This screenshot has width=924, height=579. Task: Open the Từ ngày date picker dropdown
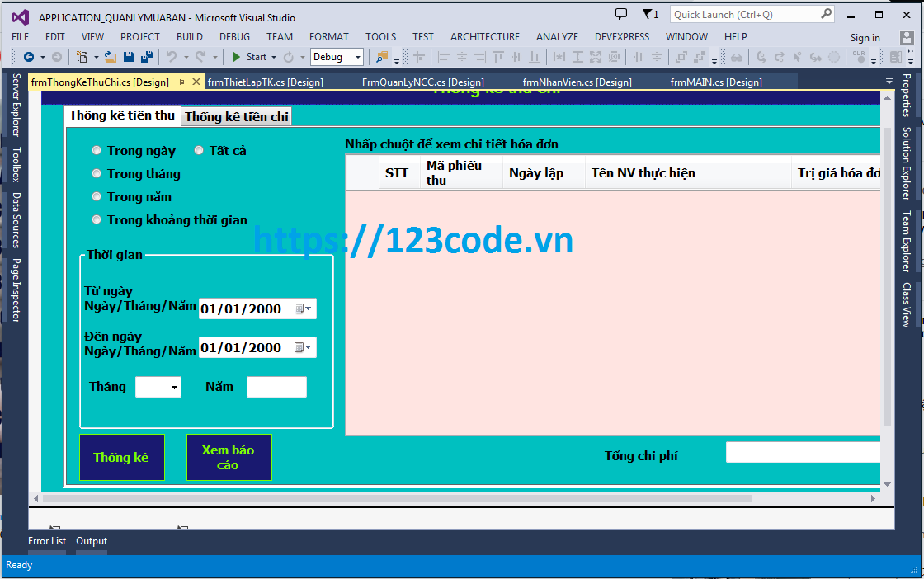pyautogui.click(x=309, y=308)
